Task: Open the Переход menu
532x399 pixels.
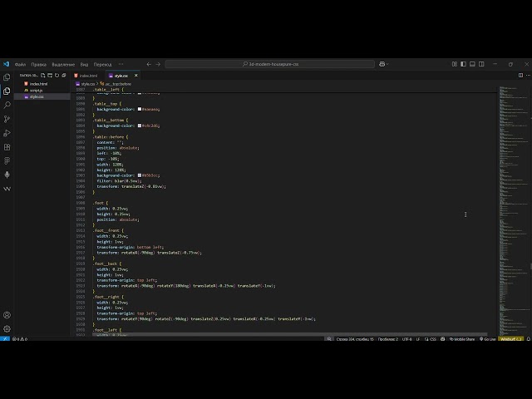Action: [102, 64]
